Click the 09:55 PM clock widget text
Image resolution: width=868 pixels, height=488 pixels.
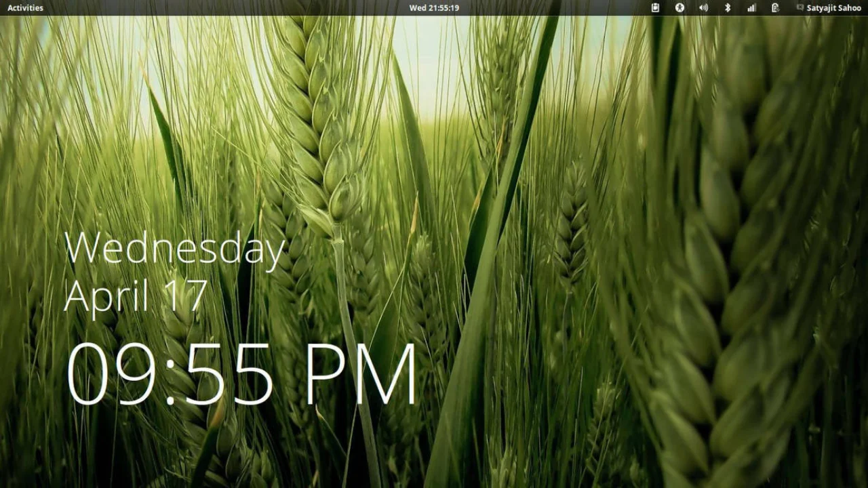coord(241,373)
